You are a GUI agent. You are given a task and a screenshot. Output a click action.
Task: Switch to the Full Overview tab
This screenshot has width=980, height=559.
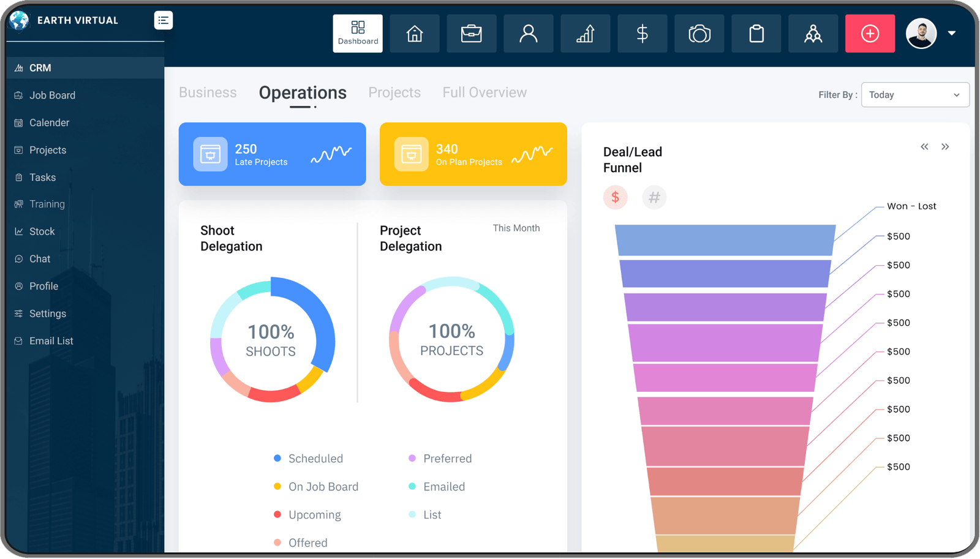(484, 92)
